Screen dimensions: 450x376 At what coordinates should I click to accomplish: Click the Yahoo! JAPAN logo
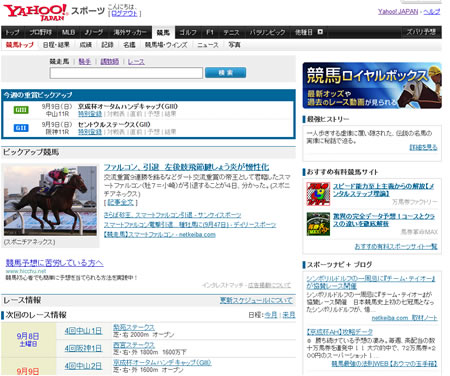click(36, 13)
